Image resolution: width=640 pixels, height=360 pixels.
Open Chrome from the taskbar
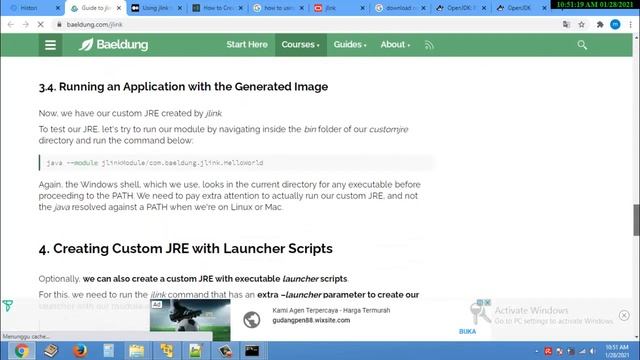[22, 351]
